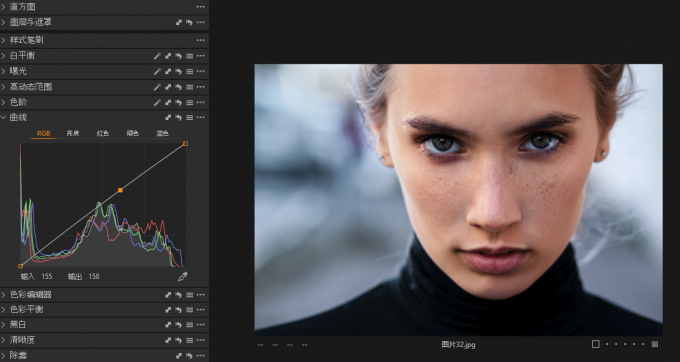Open the 白平衡 presets list icon
Image resolution: width=680 pixels, height=362 pixels.
click(190, 56)
